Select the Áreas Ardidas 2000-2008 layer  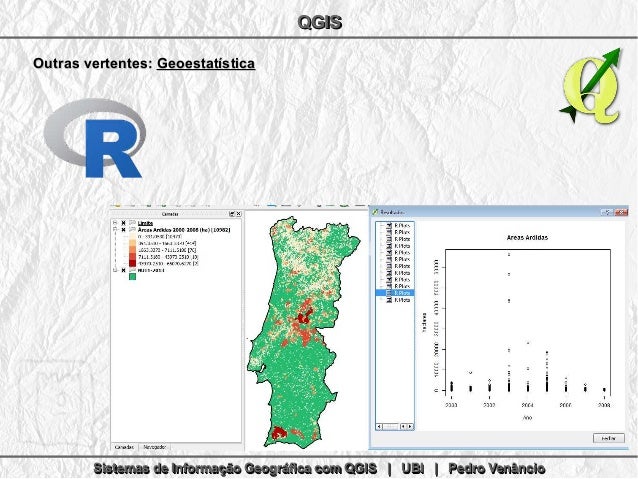coord(184,230)
